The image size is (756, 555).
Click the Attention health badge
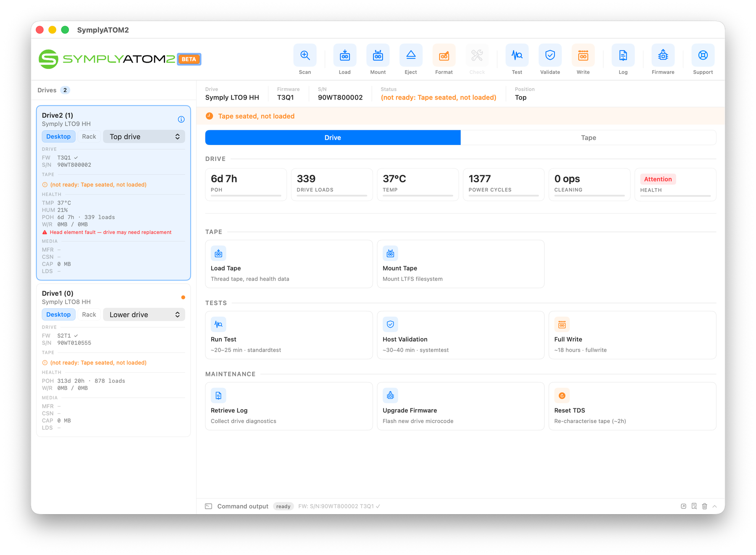[658, 179]
